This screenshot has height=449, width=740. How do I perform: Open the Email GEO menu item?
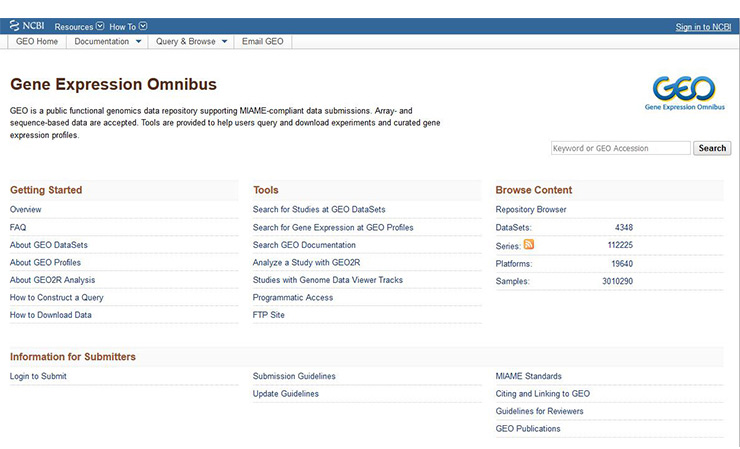coord(263,42)
